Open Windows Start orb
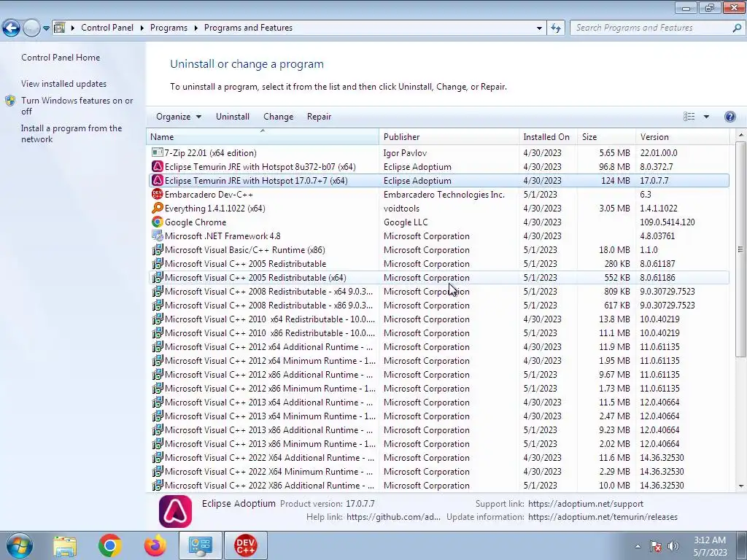 click(x=19, y=545)
